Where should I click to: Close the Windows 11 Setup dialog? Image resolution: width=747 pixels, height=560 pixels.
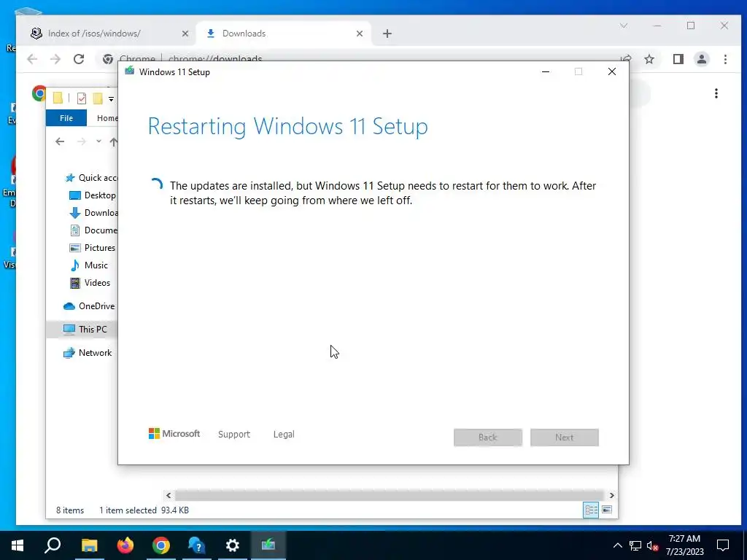[x=612, y=72]
